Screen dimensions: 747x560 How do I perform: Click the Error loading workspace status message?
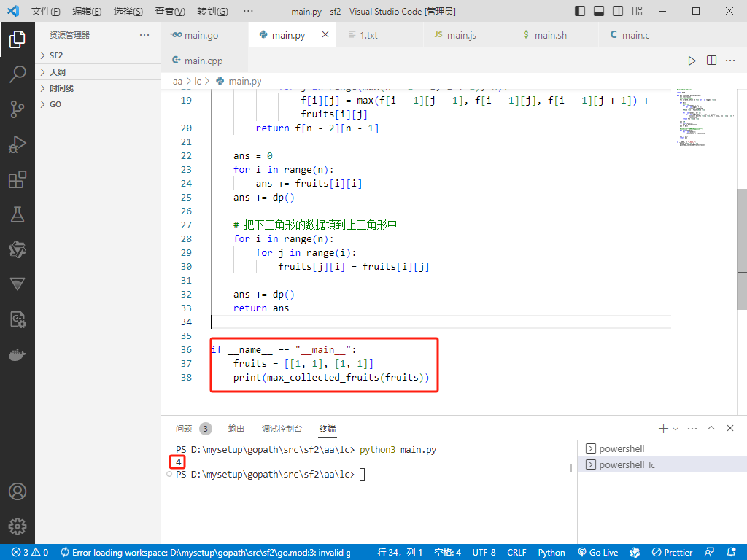(206, 553)
